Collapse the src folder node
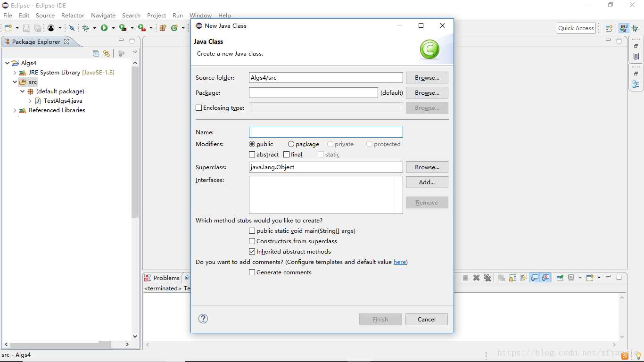 (15, 82)
